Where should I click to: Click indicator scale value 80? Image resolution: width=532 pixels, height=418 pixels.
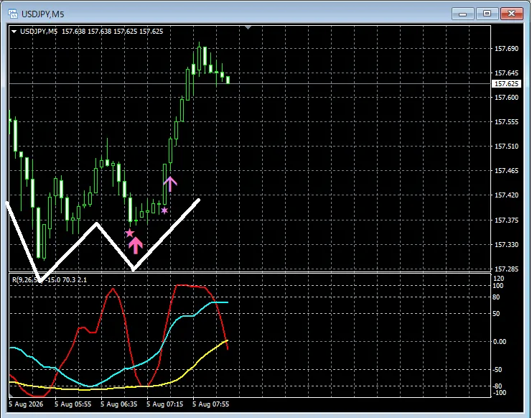coord(496,297)
